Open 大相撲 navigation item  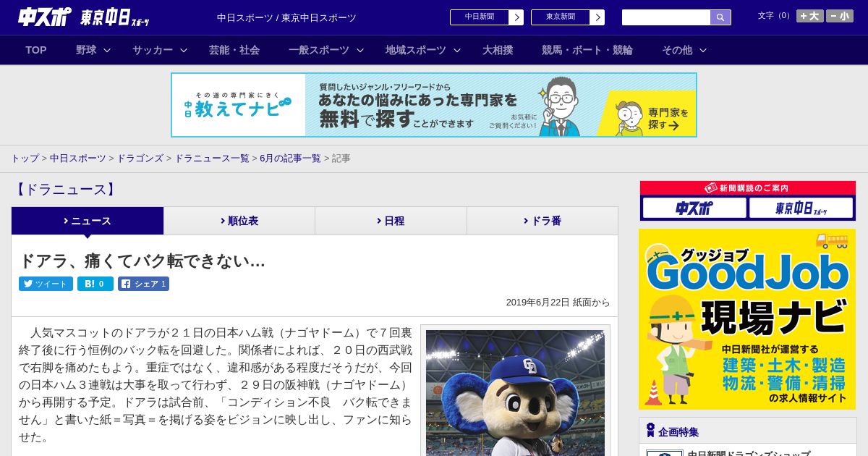click(498, 50)
